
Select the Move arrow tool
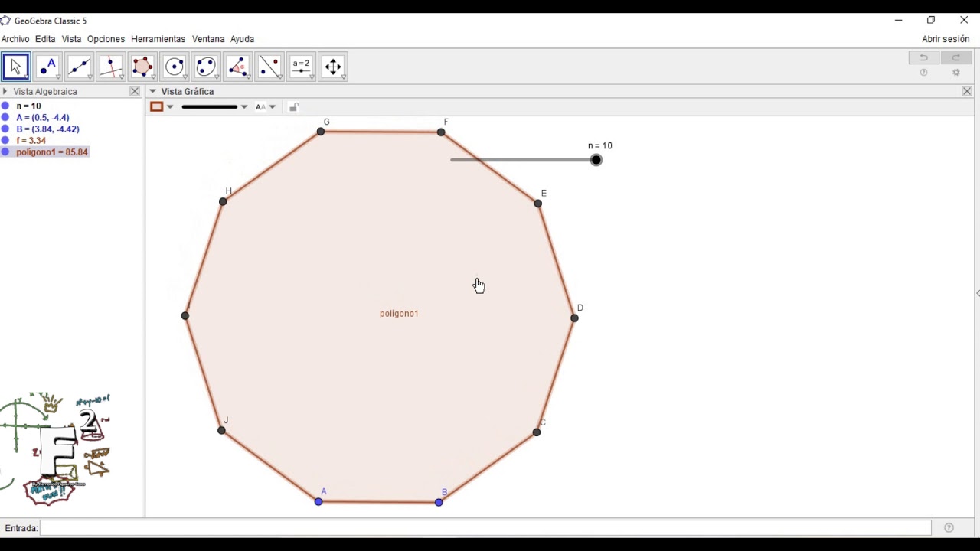tap(16, 67)
